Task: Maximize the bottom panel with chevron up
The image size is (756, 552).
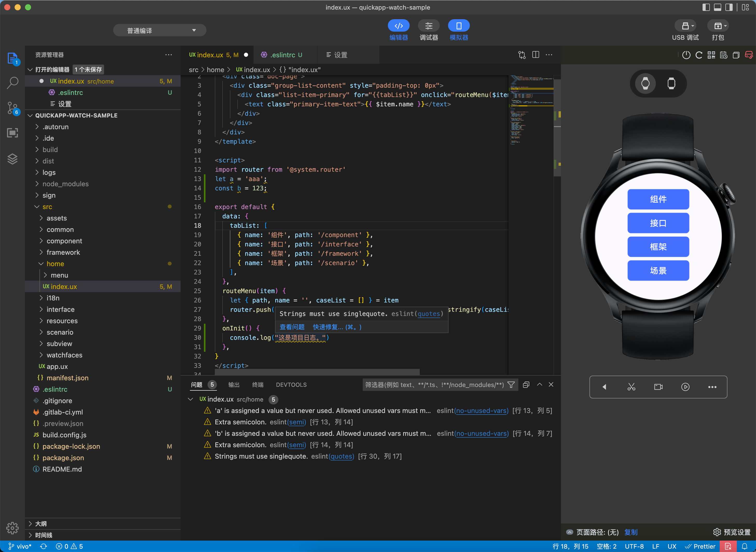Action: tap(539, 385)
